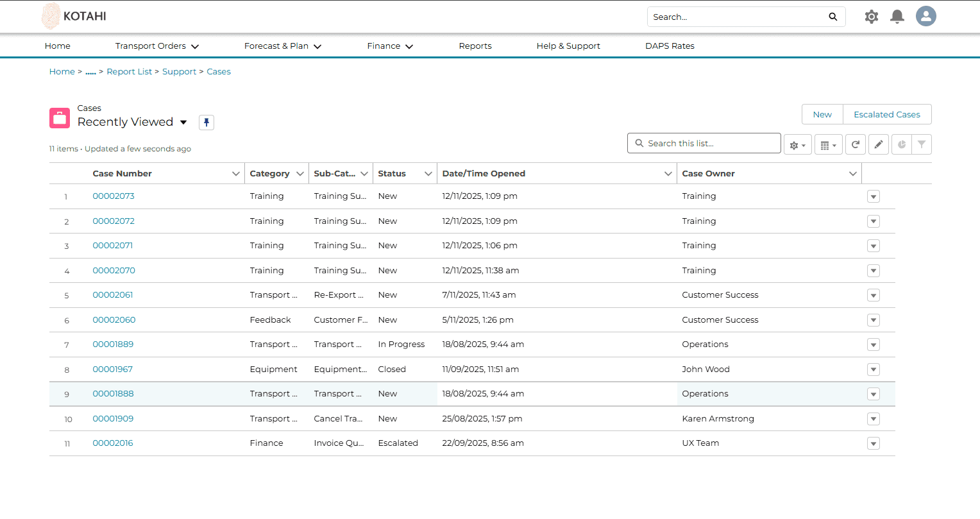Open Case Number column menu chevron
The height and width of the screenshot is (519, 980).
pyautogui.click(x=235, y=174)
